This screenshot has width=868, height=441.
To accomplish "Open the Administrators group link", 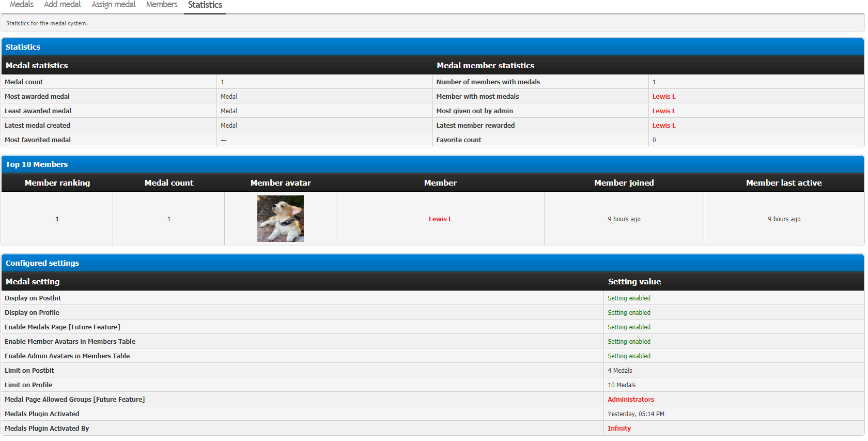I will point(630,400).
